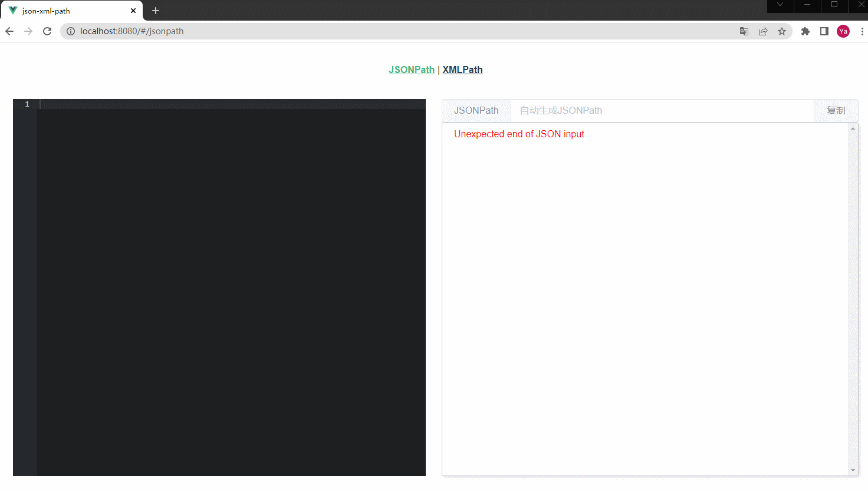Open a new browser tab
The height and width of the screenshot is (492, 868).
tap(155, 10)
